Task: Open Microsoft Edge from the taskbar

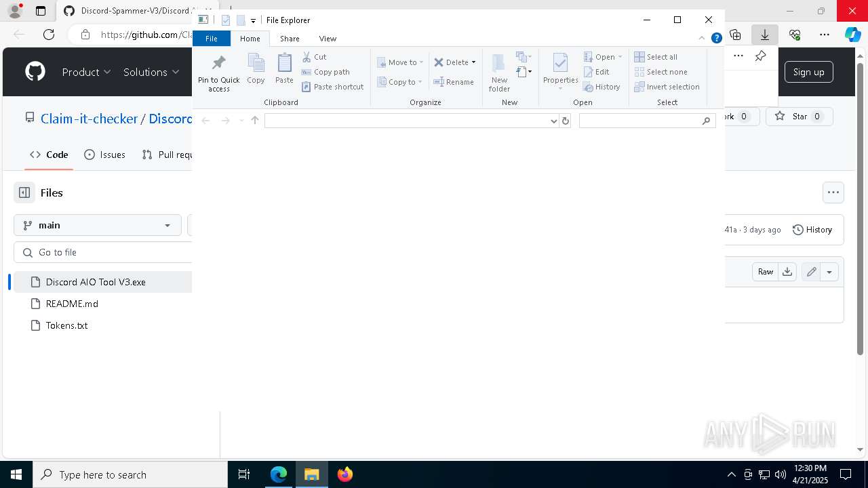Action: click(279, 474)
